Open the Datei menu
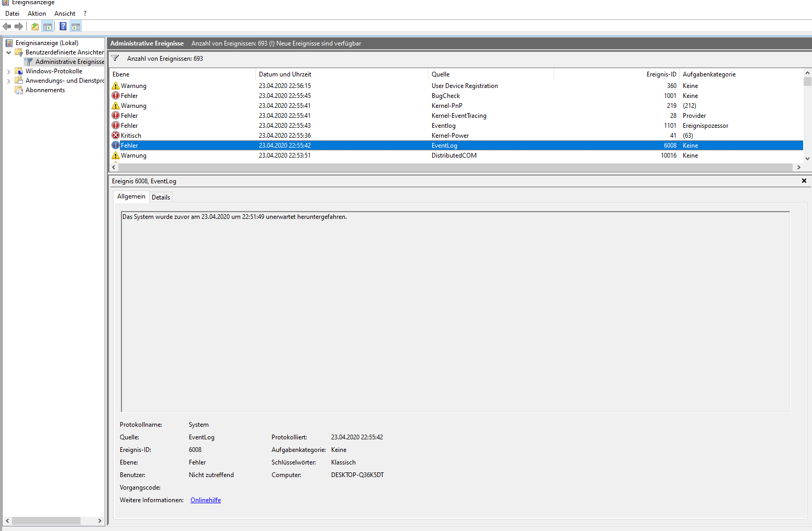 (12, 14)
